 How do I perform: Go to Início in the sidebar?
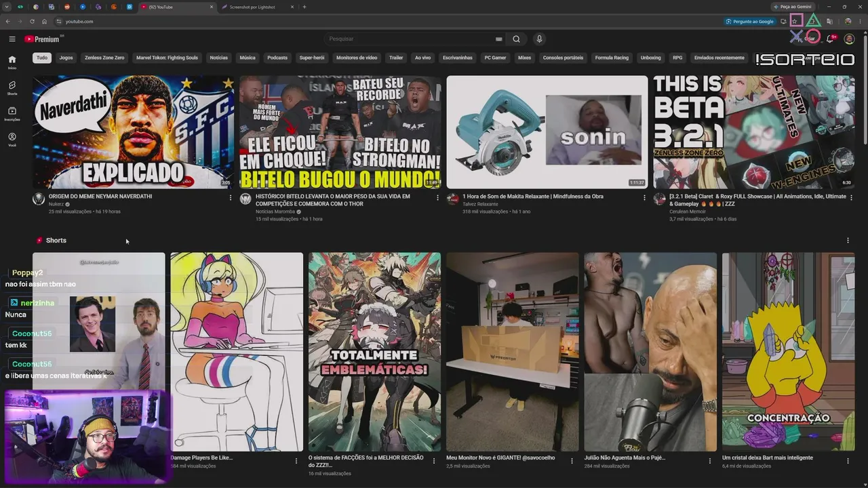click(x=12, y=62)
